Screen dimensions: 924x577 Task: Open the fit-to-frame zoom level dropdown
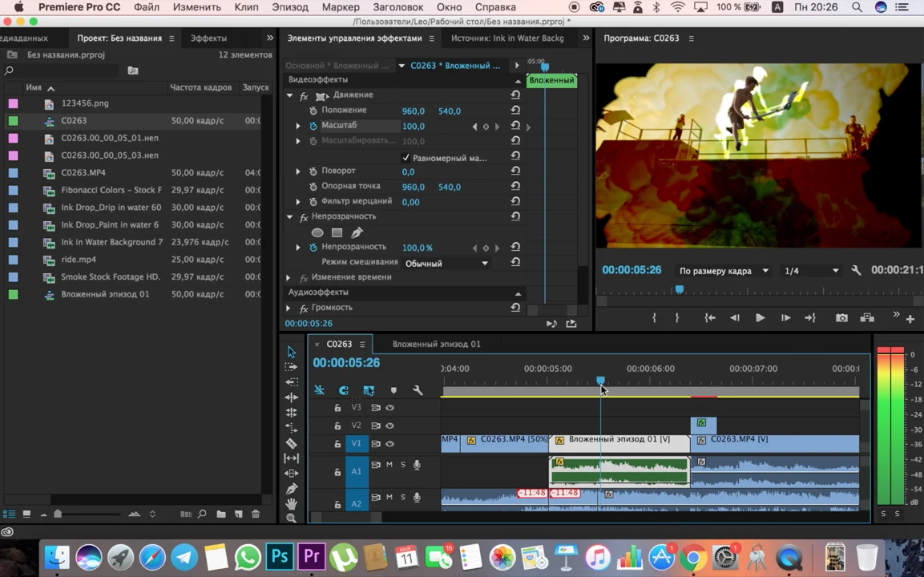pos(724,271)
